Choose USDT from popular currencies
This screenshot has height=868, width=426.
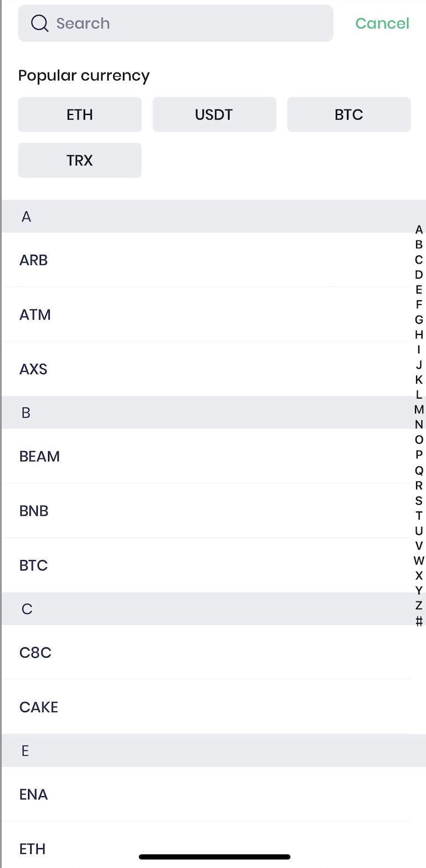tap(214, 114)
